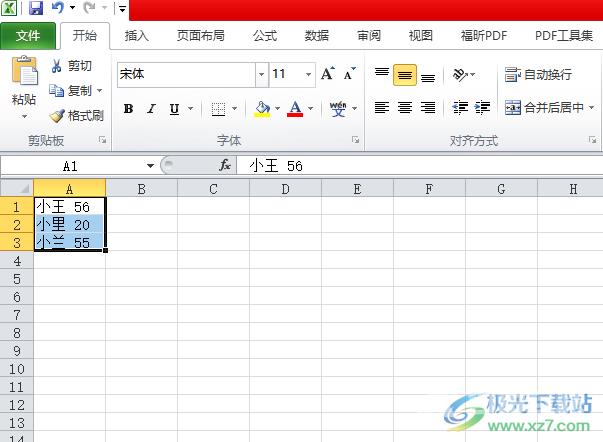The width and height of the screenshot is (603, 442).
Task: Customize the Quick Access Toolbar
Action: (122, 8)
